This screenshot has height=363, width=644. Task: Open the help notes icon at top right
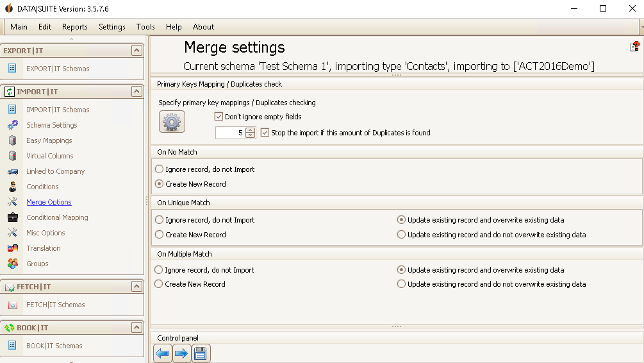[x=634, y=46]
